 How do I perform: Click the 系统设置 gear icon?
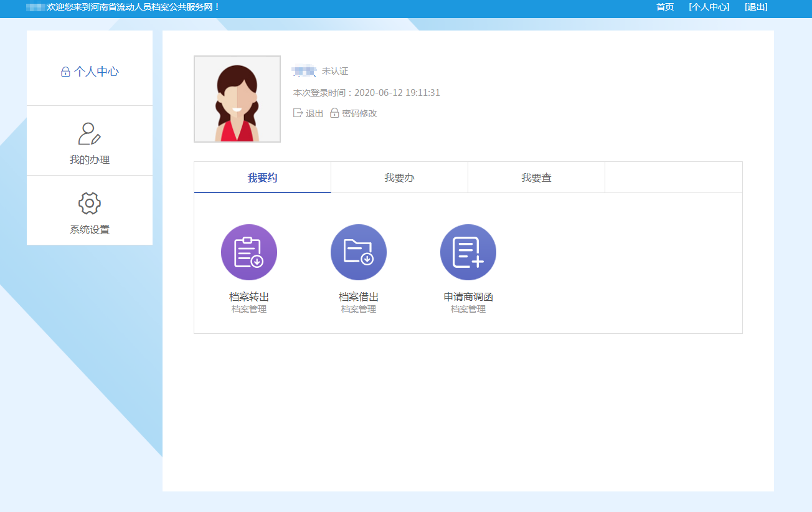tap(90, 204)
